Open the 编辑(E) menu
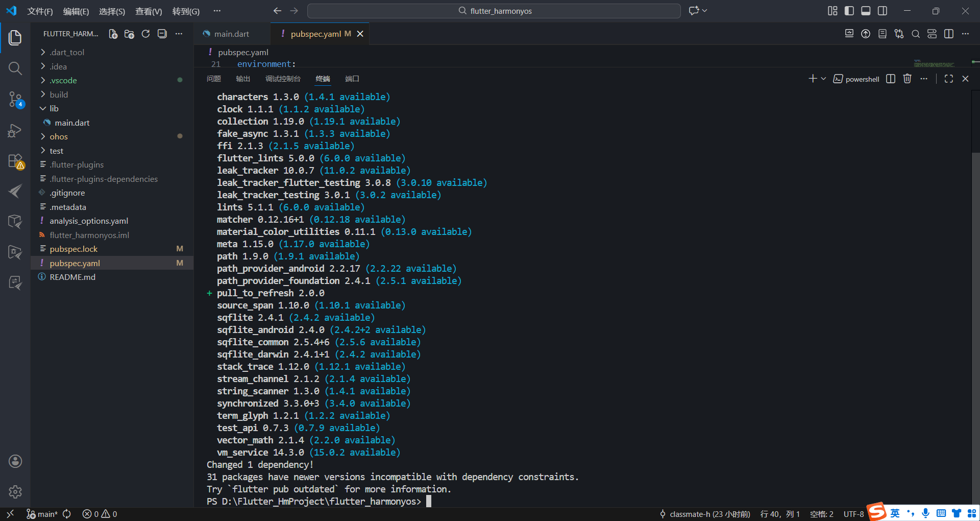This screenshot has width=980, height=521. pos(76,11)
